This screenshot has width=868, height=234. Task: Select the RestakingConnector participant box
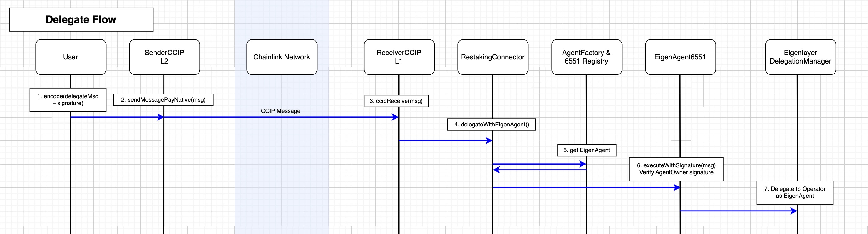click(x=493, y=57)
